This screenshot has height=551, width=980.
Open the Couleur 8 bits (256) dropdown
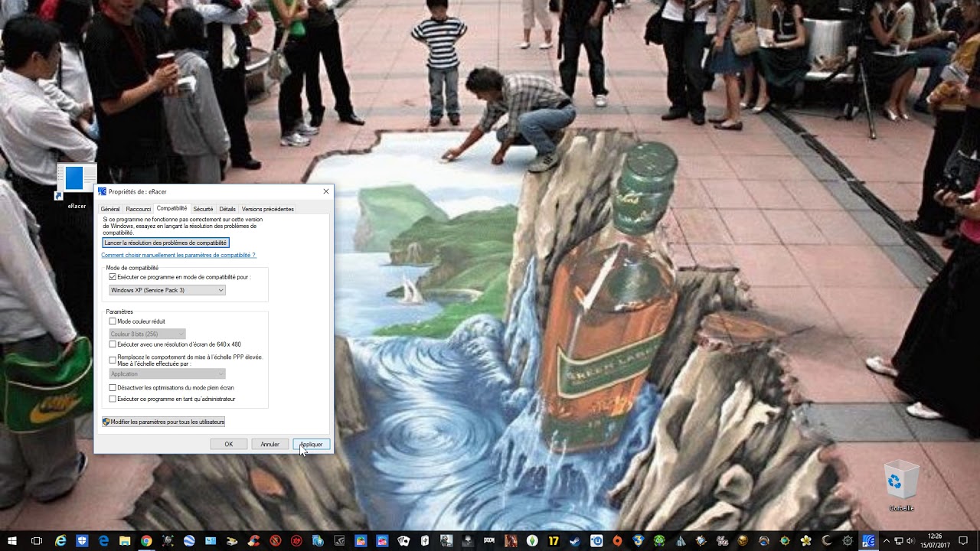[147, 334]
